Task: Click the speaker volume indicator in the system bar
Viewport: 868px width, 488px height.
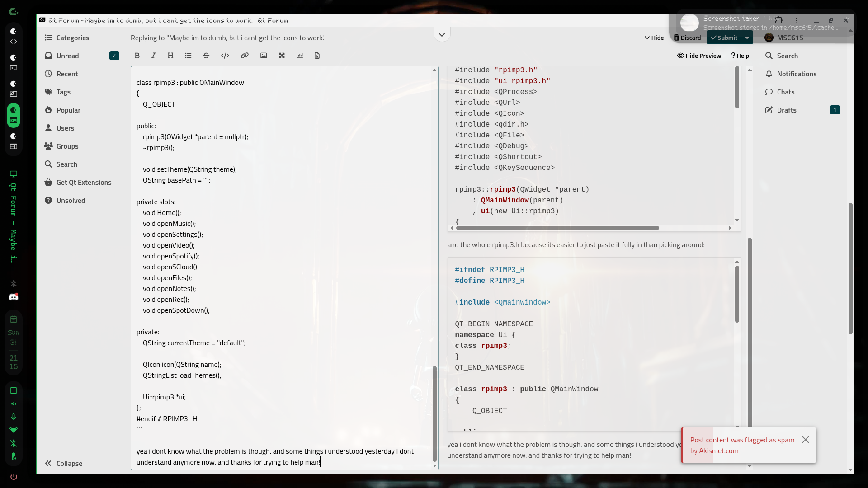Action: tap(14, 404)
